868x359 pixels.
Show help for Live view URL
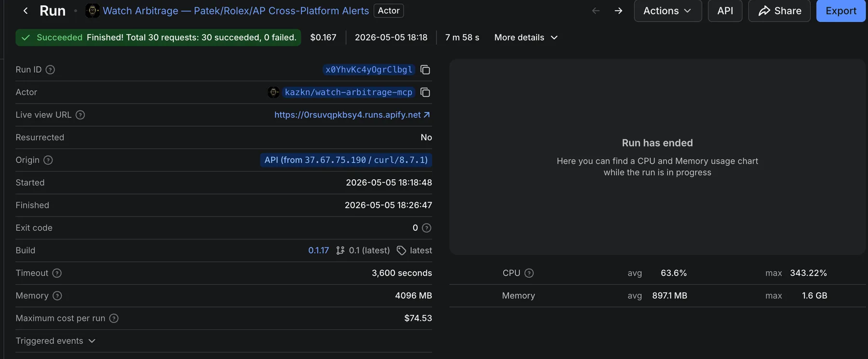pyautogui.click(x=81, y=115)
